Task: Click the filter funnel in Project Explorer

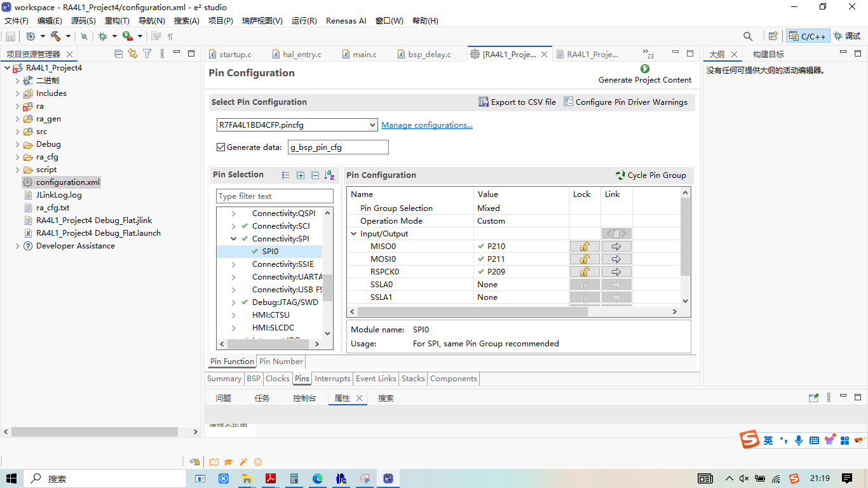Action: tap(147, 54)
